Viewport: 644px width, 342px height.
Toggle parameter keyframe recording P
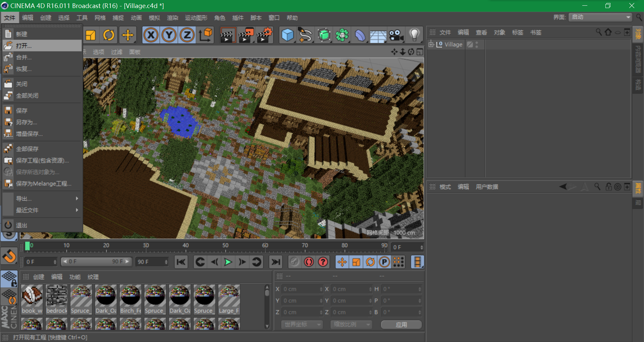384,262
